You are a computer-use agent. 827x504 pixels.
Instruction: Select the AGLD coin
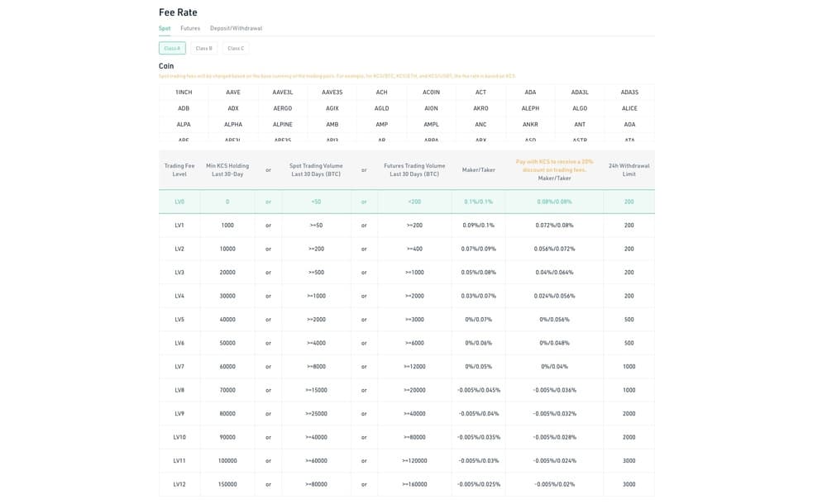click(x=382, y=108)
